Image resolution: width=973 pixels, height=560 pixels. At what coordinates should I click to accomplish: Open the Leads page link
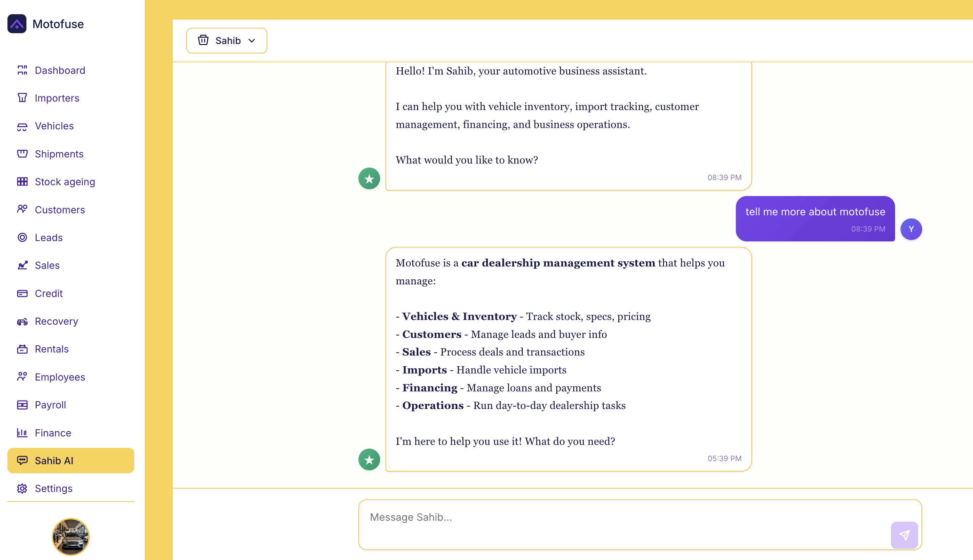tap(71, 237)
